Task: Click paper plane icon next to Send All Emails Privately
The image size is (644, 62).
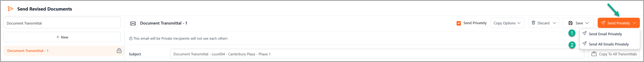Action: [x=584, y=44]
